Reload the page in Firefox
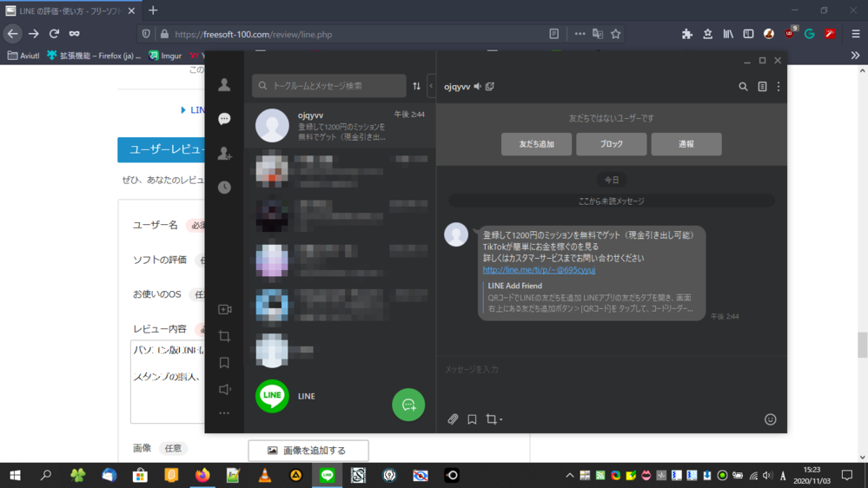 (x=54, y=35)
